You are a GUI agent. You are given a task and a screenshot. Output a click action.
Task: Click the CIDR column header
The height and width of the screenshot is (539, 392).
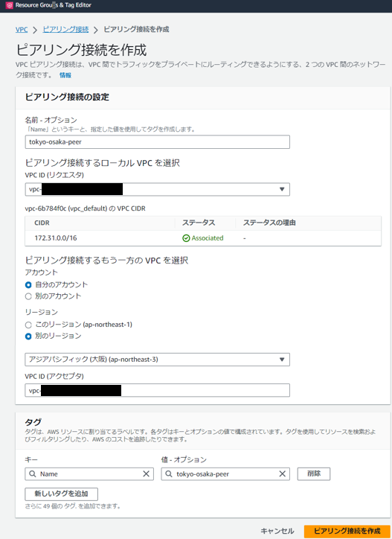tap(42, 223)
